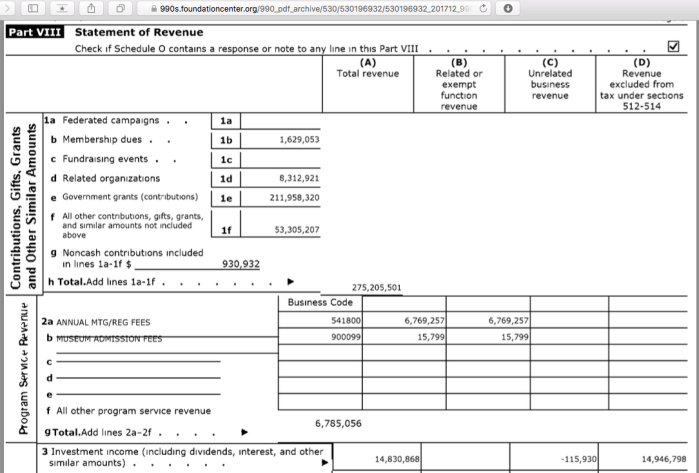This screenshot has width=699, height=473.
Task: Toggle the Safari sidebar button
Action: 36,8
